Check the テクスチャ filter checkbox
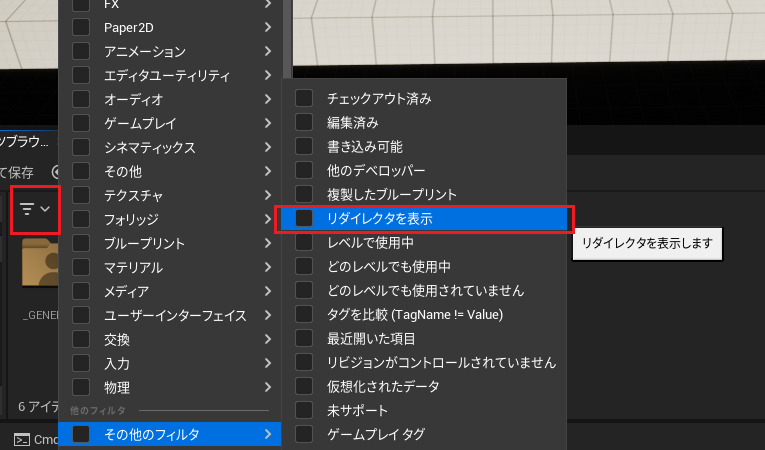 pyautogui.click(x=81, y=195)
